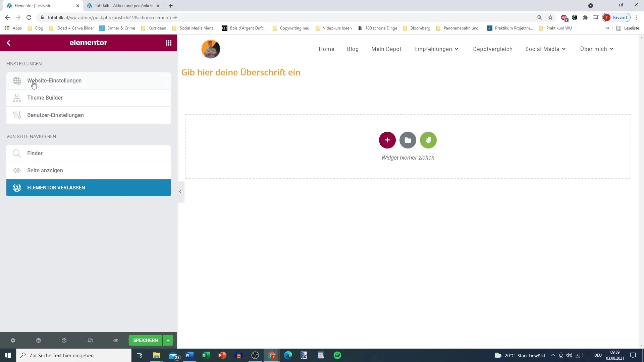
Task: Go back using Elementor panel arrow
Action: (x=9, y=43)
